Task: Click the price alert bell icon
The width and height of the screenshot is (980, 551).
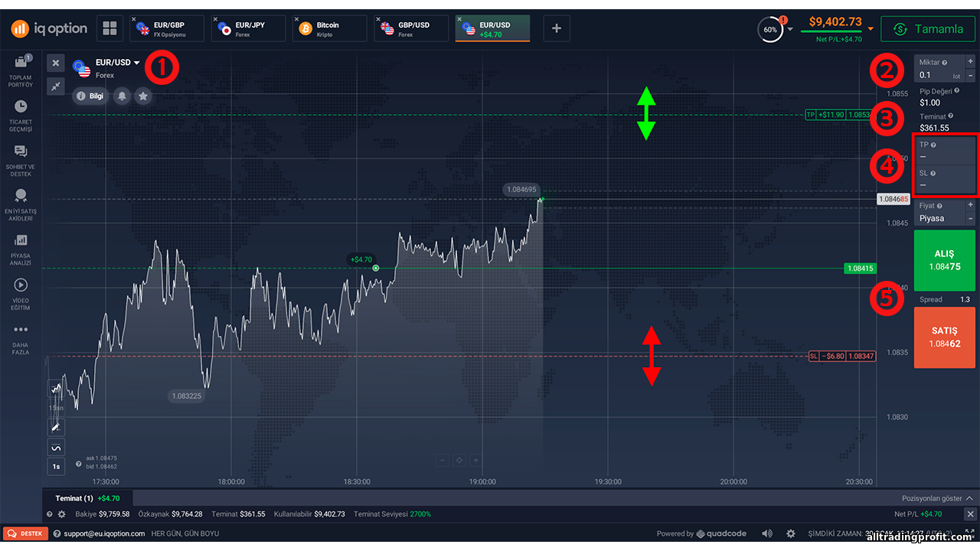Action: [x=122, y=96]
